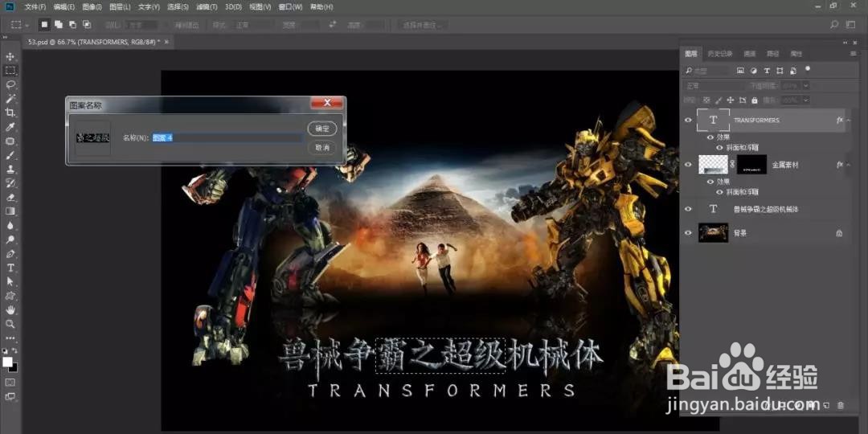Open the Layers panel menu
This screenshot has width=868, height=434.
point(853,54)
